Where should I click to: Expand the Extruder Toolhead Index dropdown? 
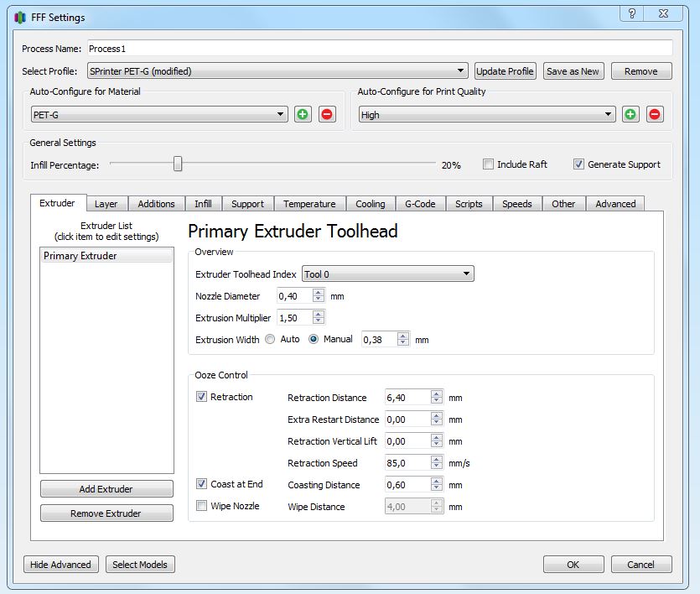(387, 274)
